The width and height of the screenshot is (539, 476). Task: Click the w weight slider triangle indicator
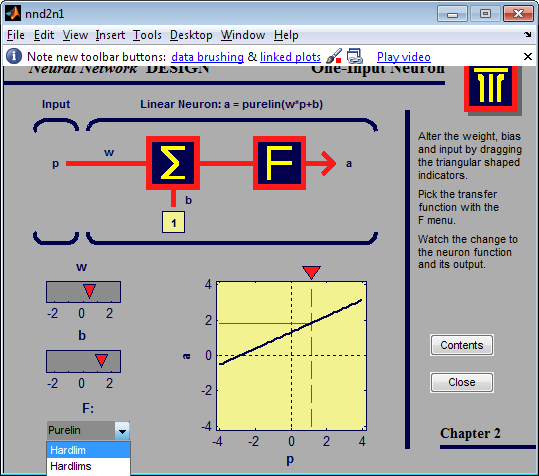click(89, 290)
